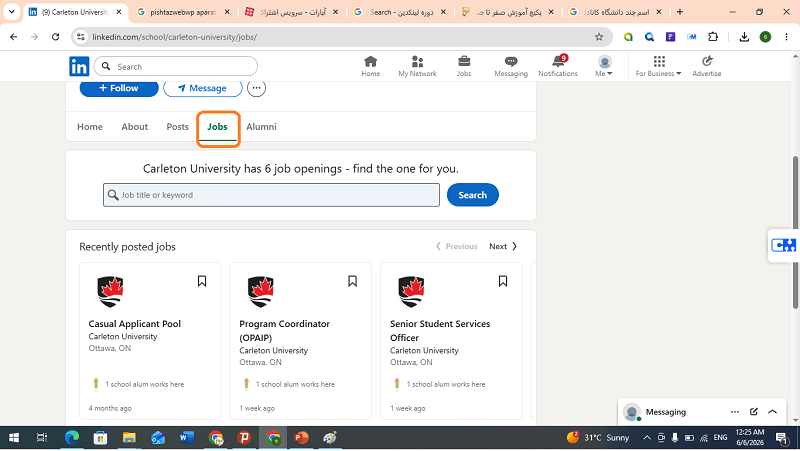The width and height of the screenshot is (800, 451).
Task: Click Carleton logo on Senior Student Services card
Action: [411, 292]
